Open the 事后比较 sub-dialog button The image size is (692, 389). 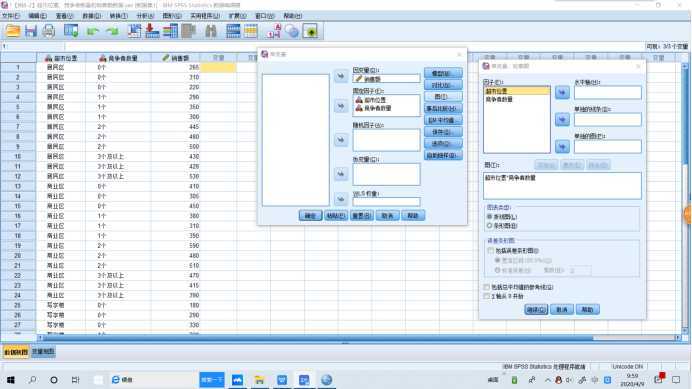[443, 109]
